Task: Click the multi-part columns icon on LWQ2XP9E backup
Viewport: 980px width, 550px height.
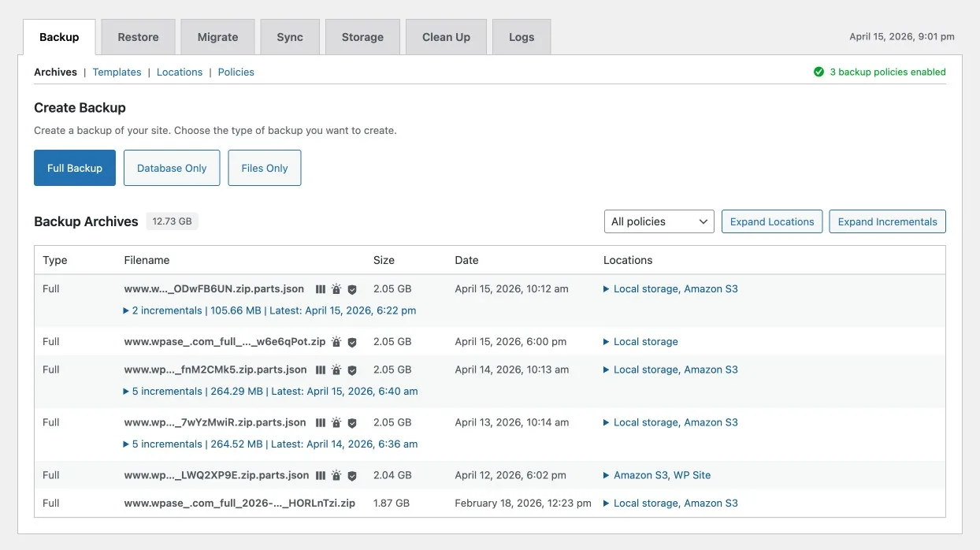Action: (x=321, y=476)
